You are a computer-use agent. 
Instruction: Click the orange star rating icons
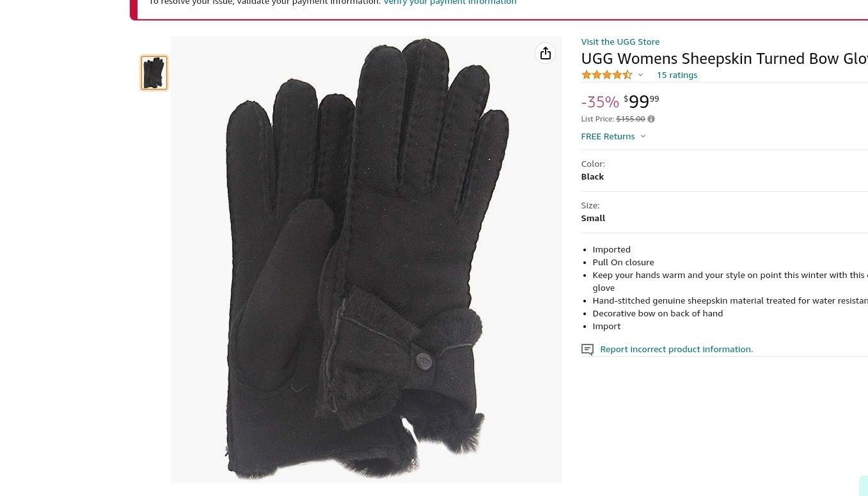(x=606, y=75)
